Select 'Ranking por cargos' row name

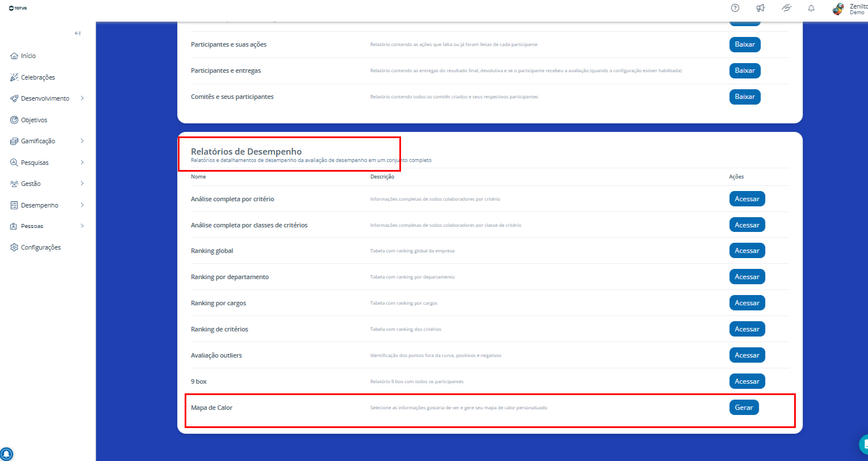[x=219, y=303]
